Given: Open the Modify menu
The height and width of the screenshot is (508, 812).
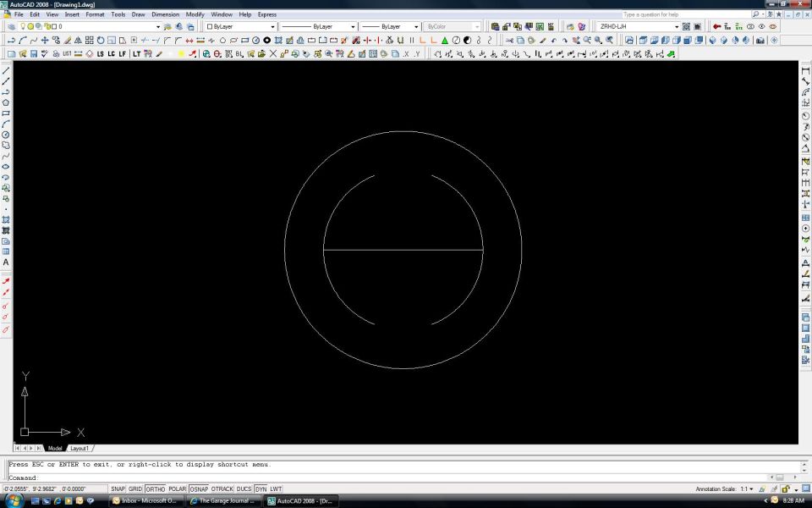Looking at the screenshot, I should pos(195,14).
